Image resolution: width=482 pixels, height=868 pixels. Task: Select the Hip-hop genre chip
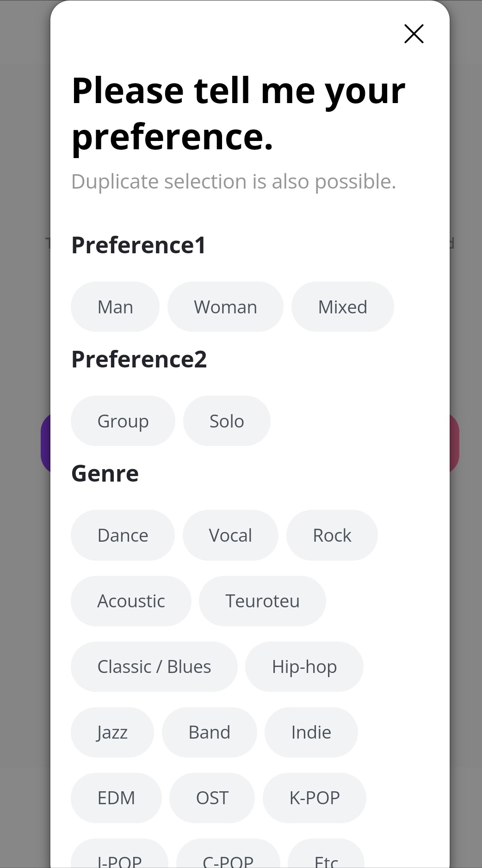[x=304, y=666]
